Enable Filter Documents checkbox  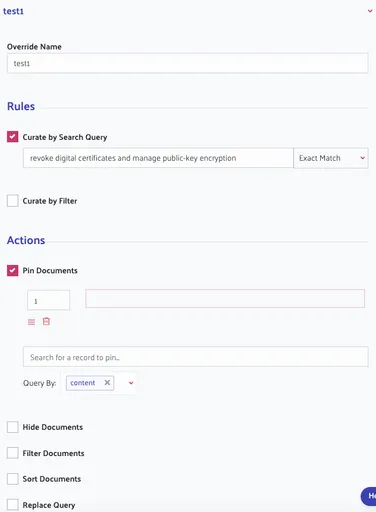[13, 453]
